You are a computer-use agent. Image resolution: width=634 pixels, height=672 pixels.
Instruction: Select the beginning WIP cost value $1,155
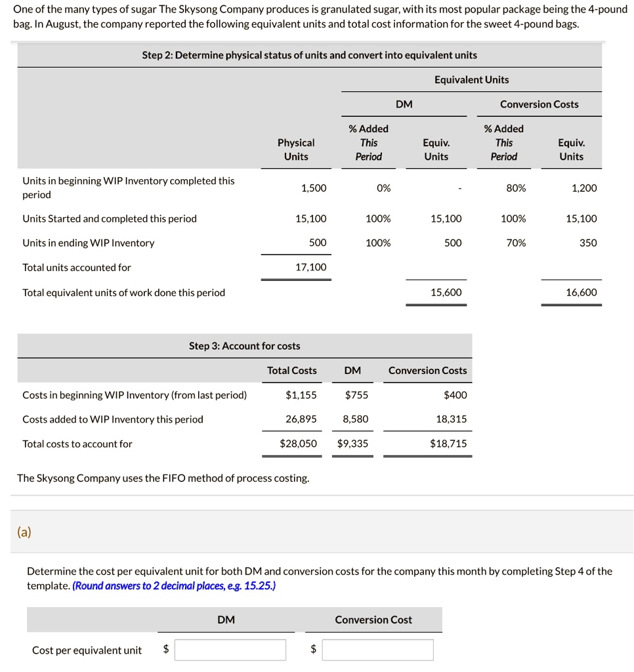coord(303,394)
